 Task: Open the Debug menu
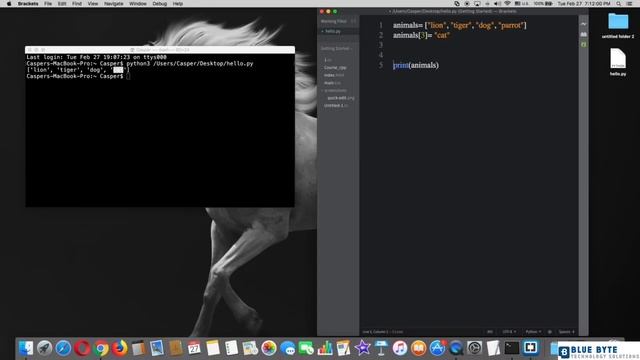point(160,4)
